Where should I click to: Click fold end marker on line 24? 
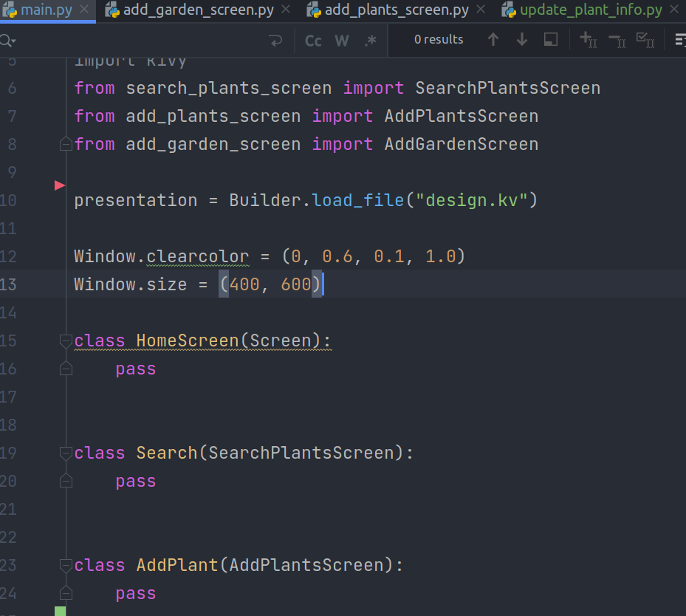pyautogui.click(x=66, y=593)
